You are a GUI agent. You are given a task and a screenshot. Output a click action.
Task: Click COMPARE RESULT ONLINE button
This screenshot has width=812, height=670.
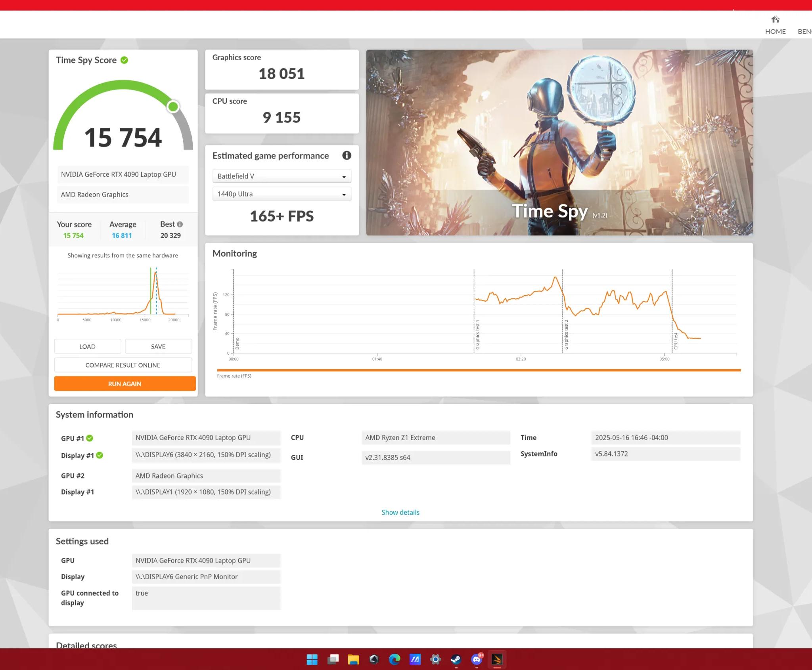[123, 365]
